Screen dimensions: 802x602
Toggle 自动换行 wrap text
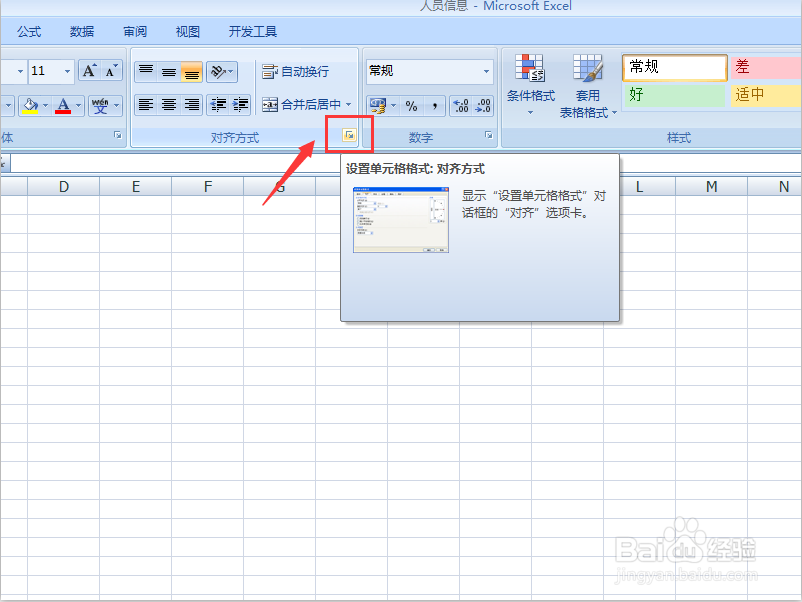pos(296,72)
